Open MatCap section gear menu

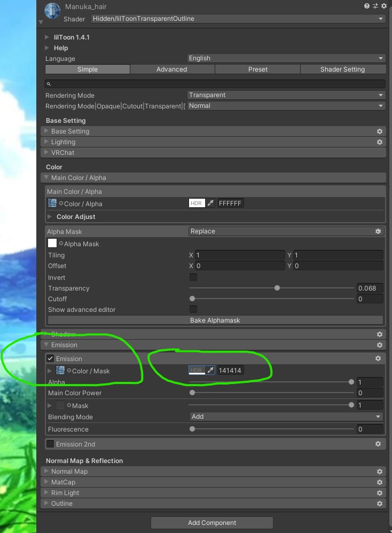tap(380, 482)
